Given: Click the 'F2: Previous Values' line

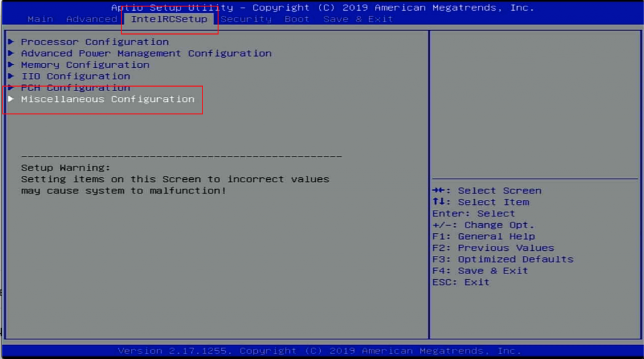Looking at the screenshot, I should click(493, 248).
